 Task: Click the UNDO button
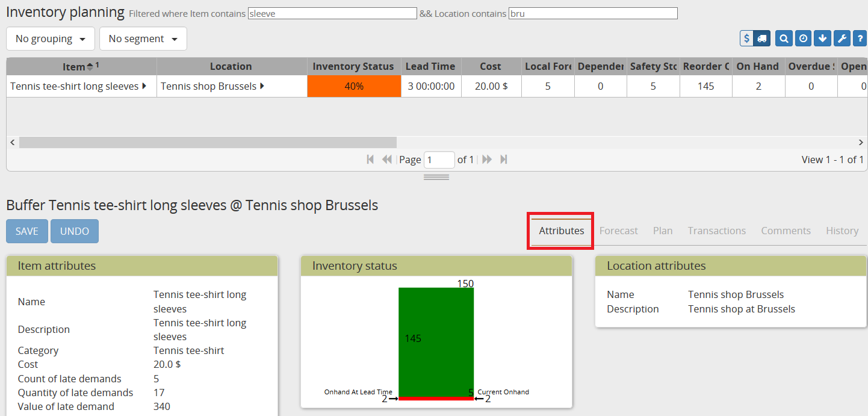click(74, 231)
